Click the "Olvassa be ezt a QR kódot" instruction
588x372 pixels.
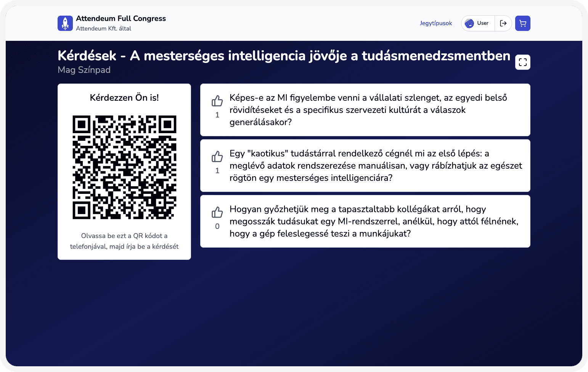tap(124, 241)
